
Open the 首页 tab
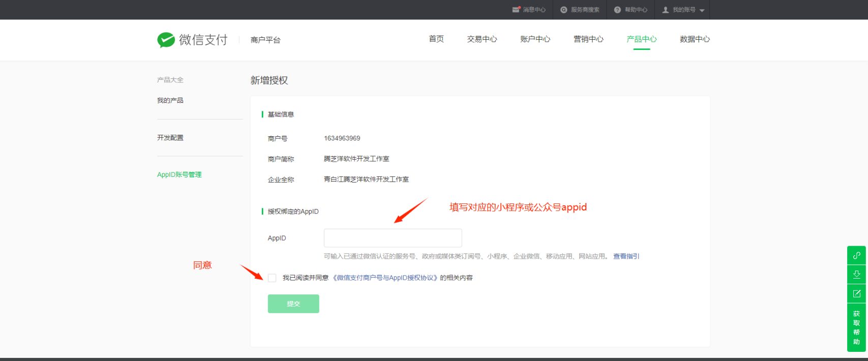[x=436, y=39]
